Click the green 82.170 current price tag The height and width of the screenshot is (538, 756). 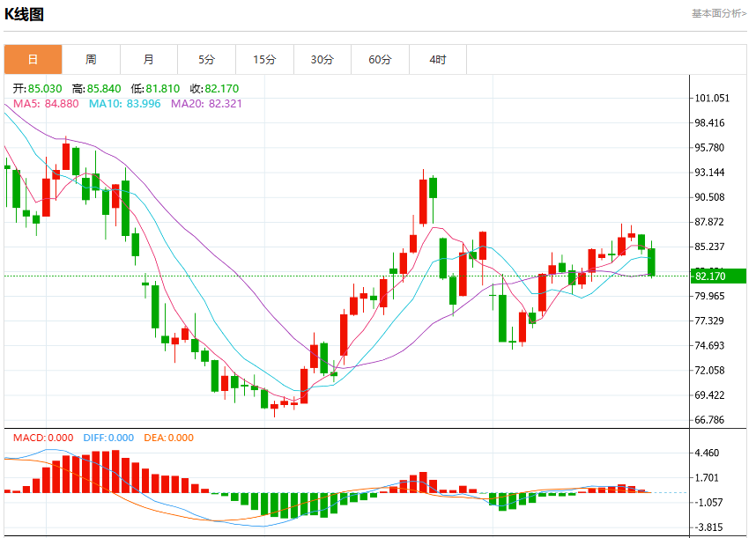click(x=718, y=276)
